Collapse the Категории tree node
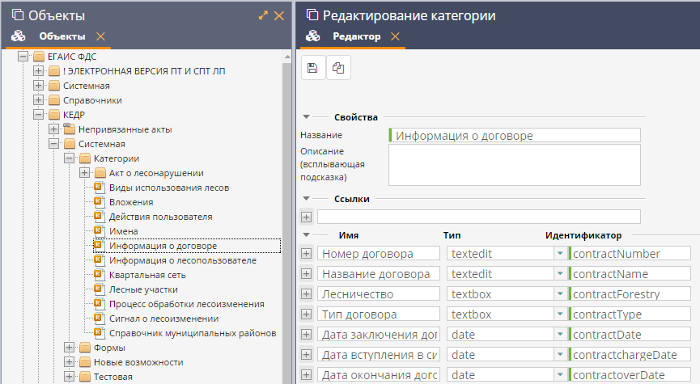The image size is (700, 384). (69, 158)
